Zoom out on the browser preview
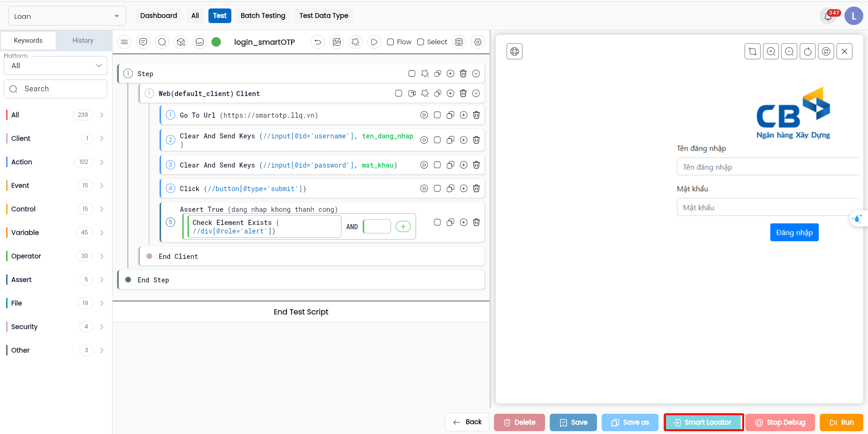 point(789,51)
